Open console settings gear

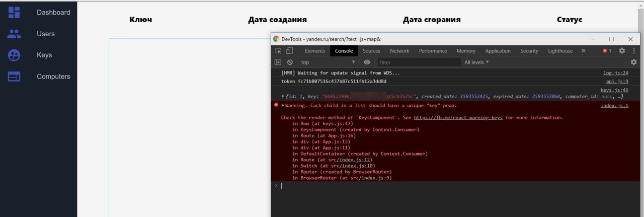pyautogui.click(x=633, y=62)
